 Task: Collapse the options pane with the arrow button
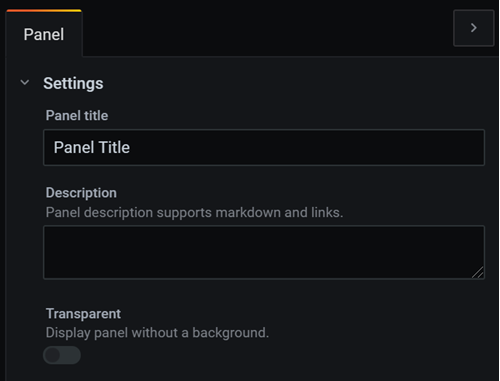point(473,28)
